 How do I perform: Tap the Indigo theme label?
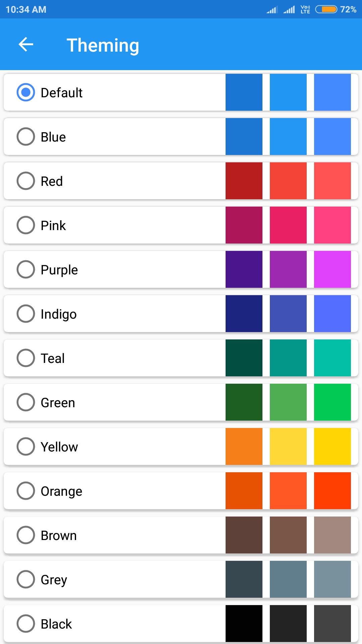click(59, 314)
